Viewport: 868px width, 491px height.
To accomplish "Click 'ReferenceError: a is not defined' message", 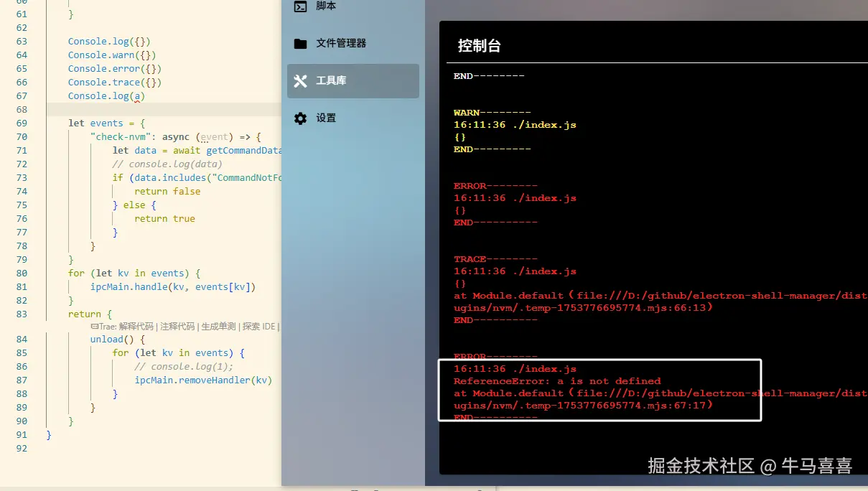I will 557,381.
